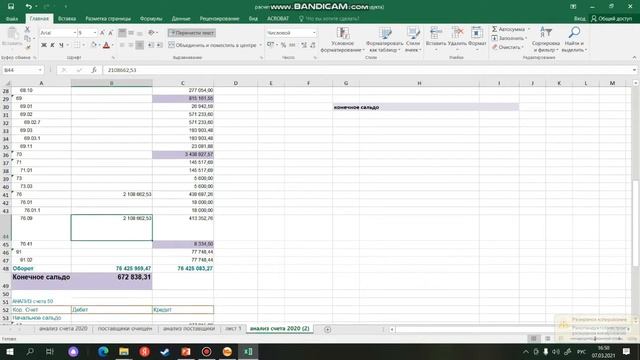The image size is (640, 360).
Task: Open the Format (Формат) cells menu
Action: 477,38
